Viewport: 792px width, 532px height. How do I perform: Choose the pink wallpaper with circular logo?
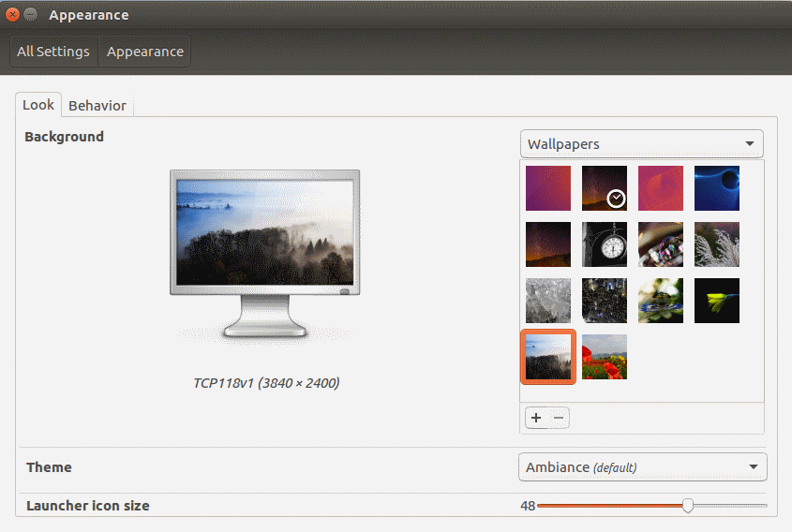(x=661, y=188)
